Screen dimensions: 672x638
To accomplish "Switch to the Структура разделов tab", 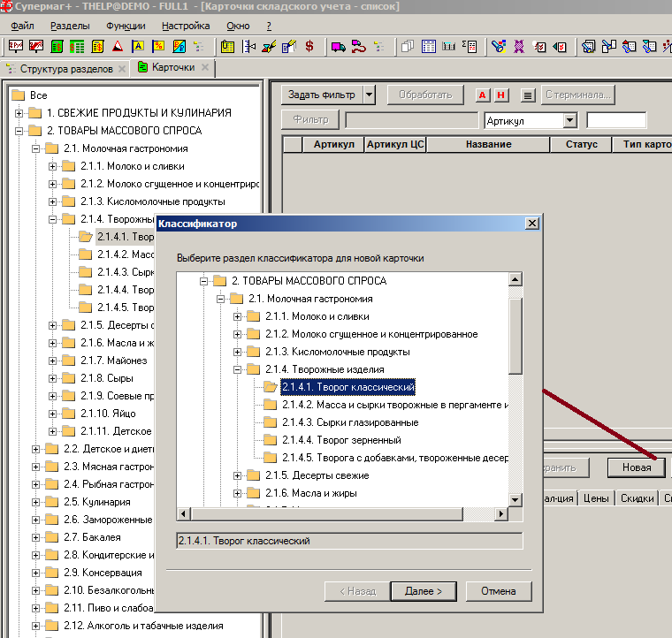I will tap(66, 69).
